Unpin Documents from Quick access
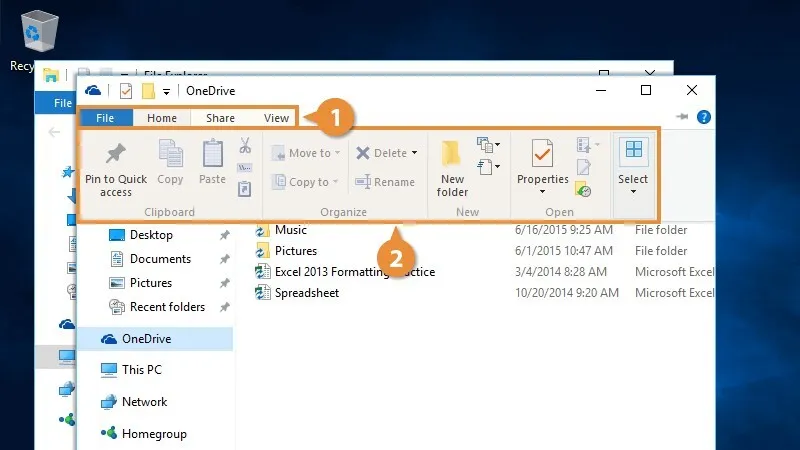Image resolution: width=800 pixels, height=450 pixels. pos(224,259)
